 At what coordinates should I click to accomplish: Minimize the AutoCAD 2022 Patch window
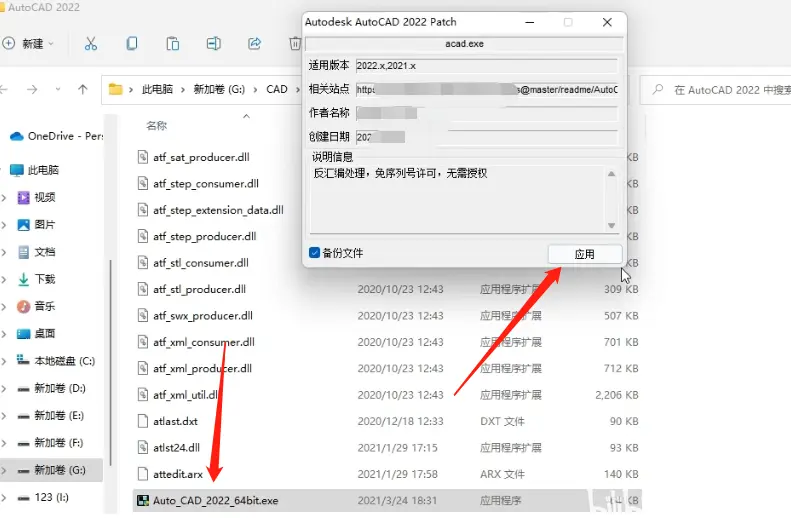coord(530,22)
